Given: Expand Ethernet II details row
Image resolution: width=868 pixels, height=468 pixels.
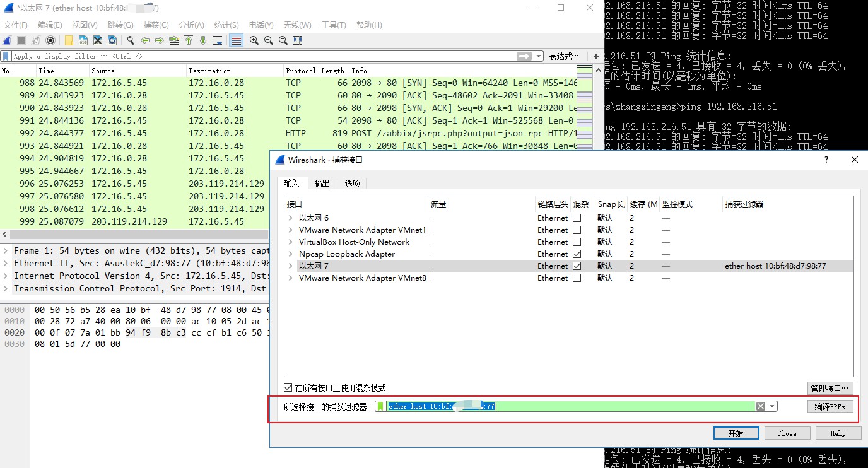Looking at the screenshot, I should point(6,264).
